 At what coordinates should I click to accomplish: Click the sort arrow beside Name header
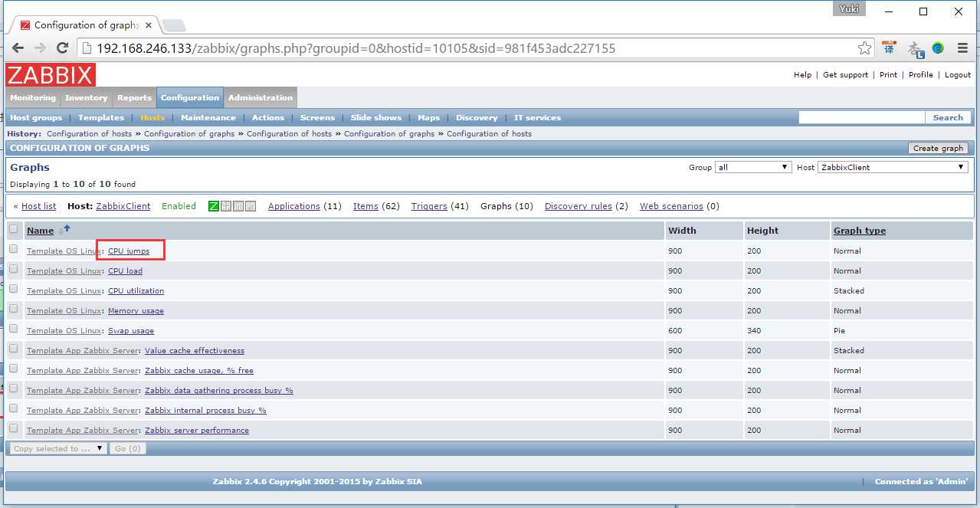[x=64, y=230]
